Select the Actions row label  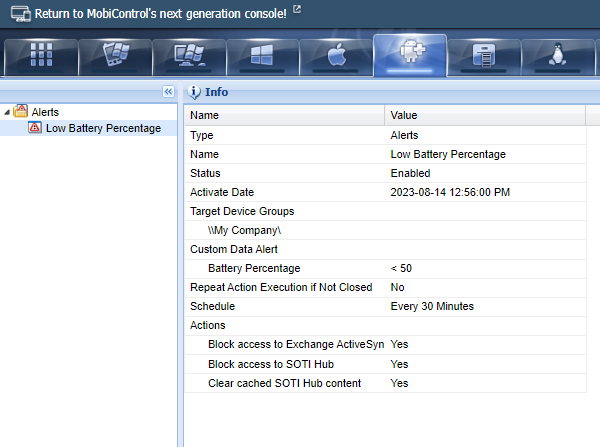208,325
